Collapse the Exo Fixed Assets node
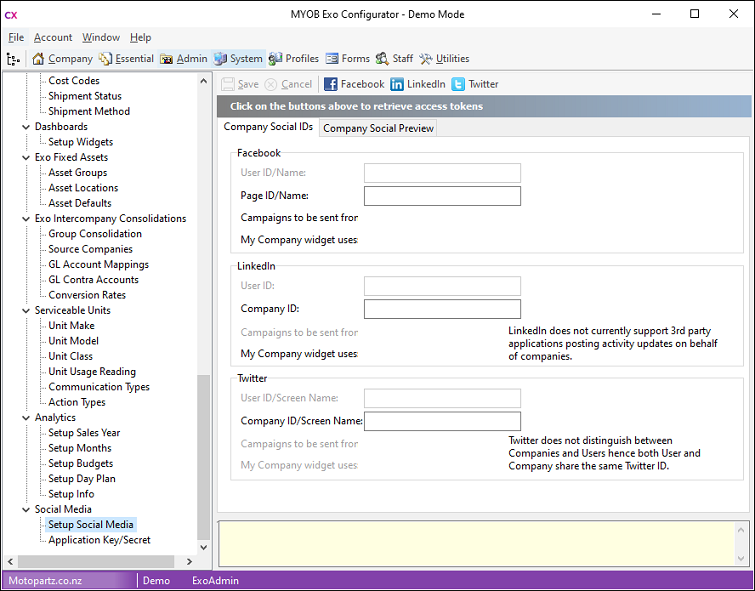755x591 pixels. point(26,158)
